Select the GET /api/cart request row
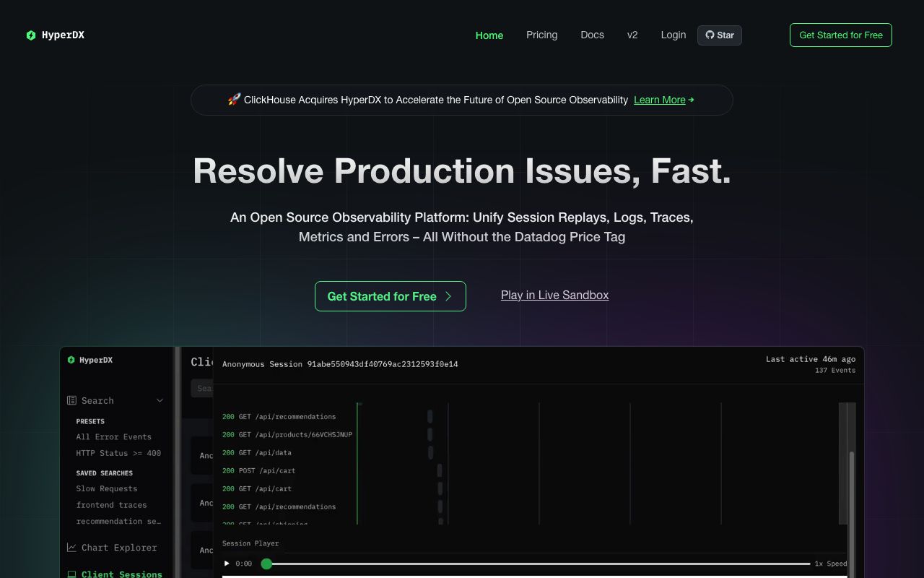The height and width of the screenshot is (578, 924). pyautogui.click(x=257, y=489)
